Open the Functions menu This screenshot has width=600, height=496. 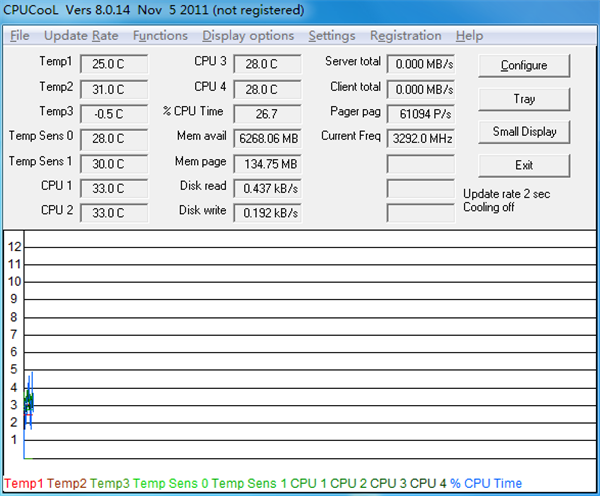(160, 36)
